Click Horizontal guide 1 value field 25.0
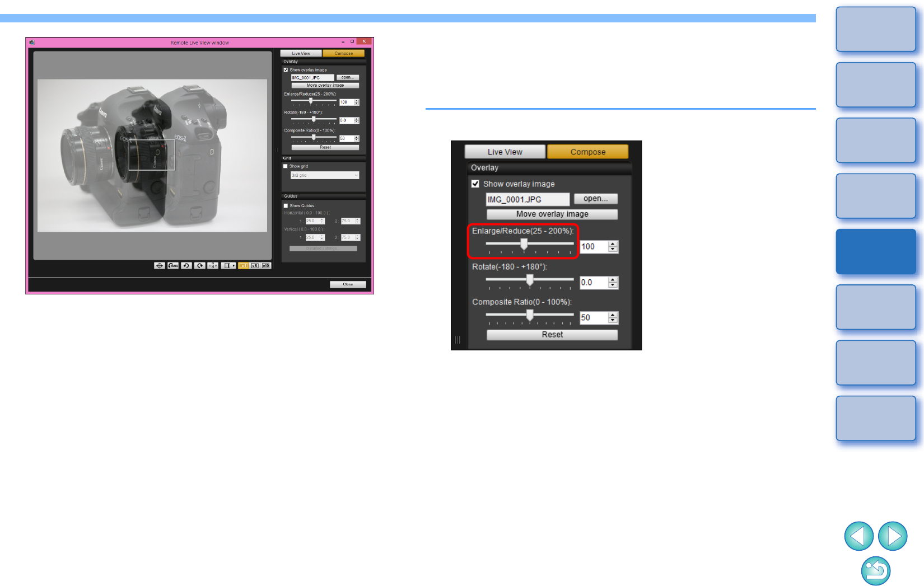The width and height of the screenshot is (924, 586). (x=312, y=221)
